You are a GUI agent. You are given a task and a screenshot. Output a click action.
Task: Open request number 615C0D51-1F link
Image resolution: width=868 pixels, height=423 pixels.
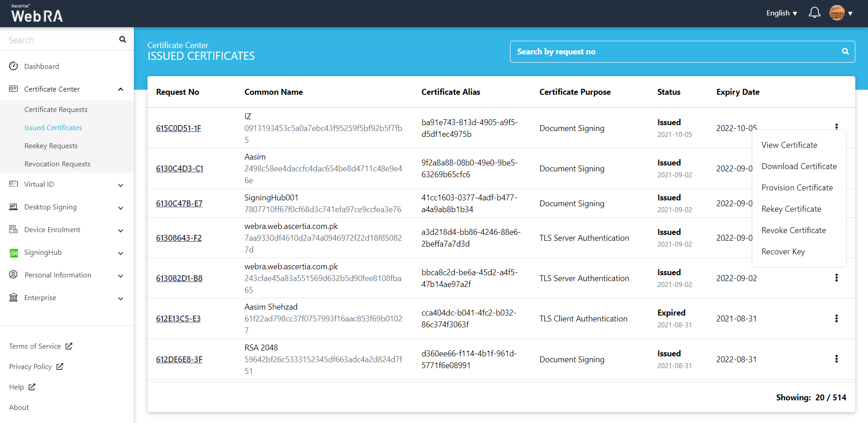pyautogui.click(x=178, y=128)
